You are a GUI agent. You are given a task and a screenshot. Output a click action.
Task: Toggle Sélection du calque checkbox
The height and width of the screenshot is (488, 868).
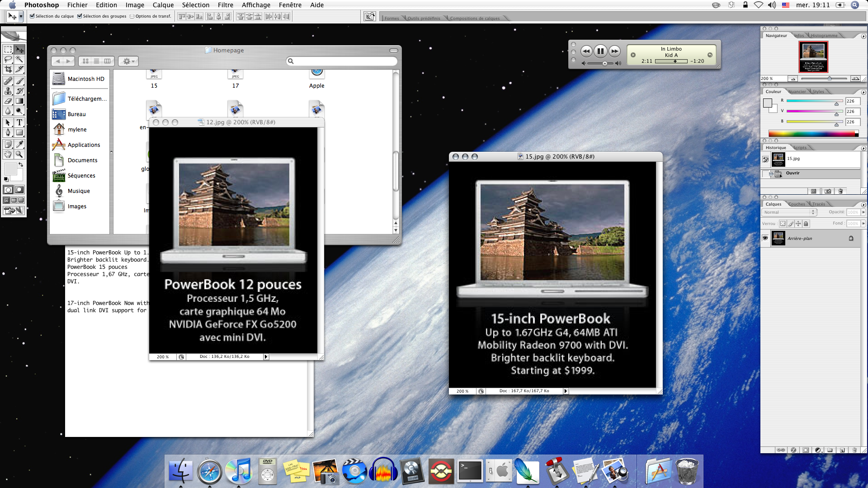(x=32, y=16)
